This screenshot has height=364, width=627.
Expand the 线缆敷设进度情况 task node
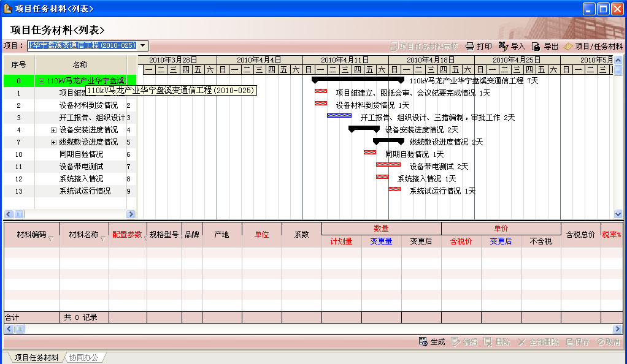[53, 142]
